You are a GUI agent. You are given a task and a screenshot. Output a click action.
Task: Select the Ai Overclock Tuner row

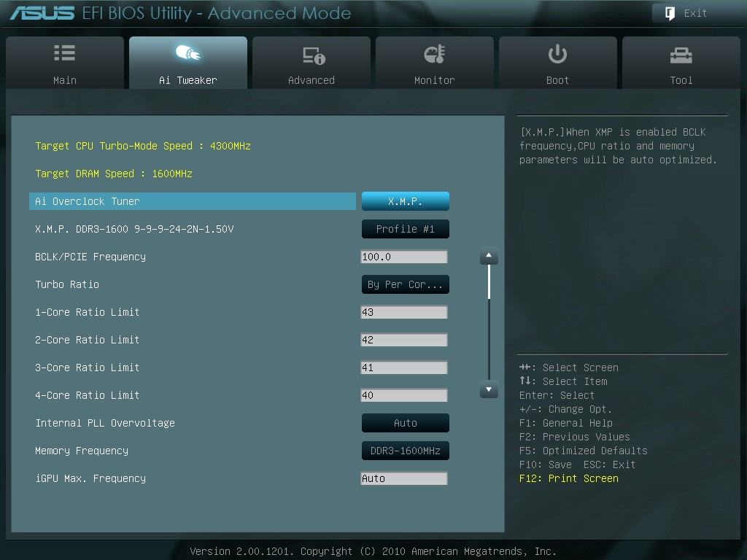point(193,201)
